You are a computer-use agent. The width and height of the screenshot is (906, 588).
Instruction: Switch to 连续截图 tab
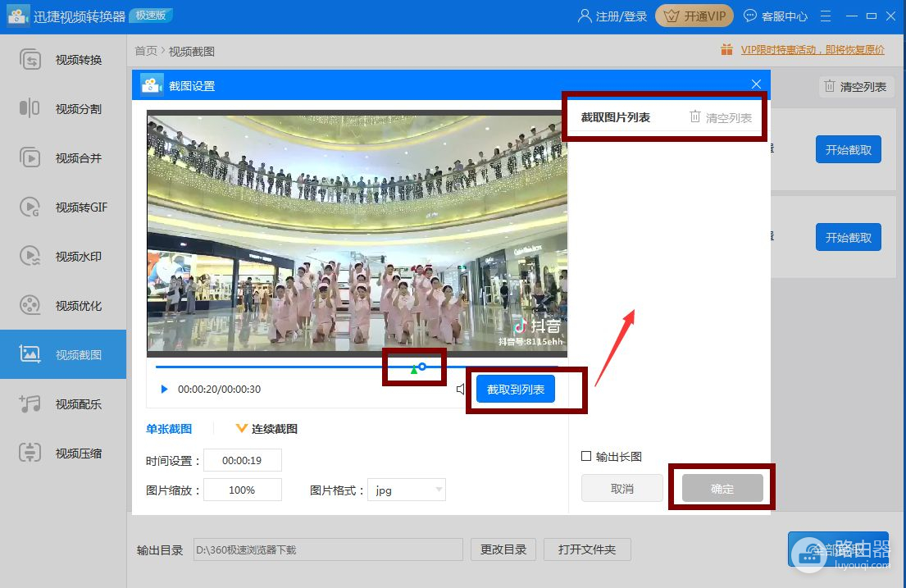(x=274, y=429)
